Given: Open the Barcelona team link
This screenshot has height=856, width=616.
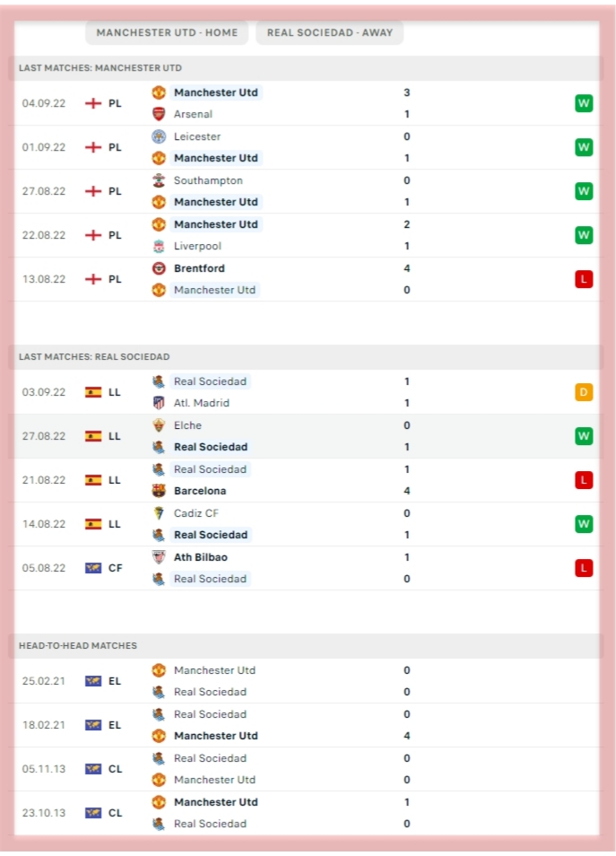Looking at the screenshot, I should point(200,491).
